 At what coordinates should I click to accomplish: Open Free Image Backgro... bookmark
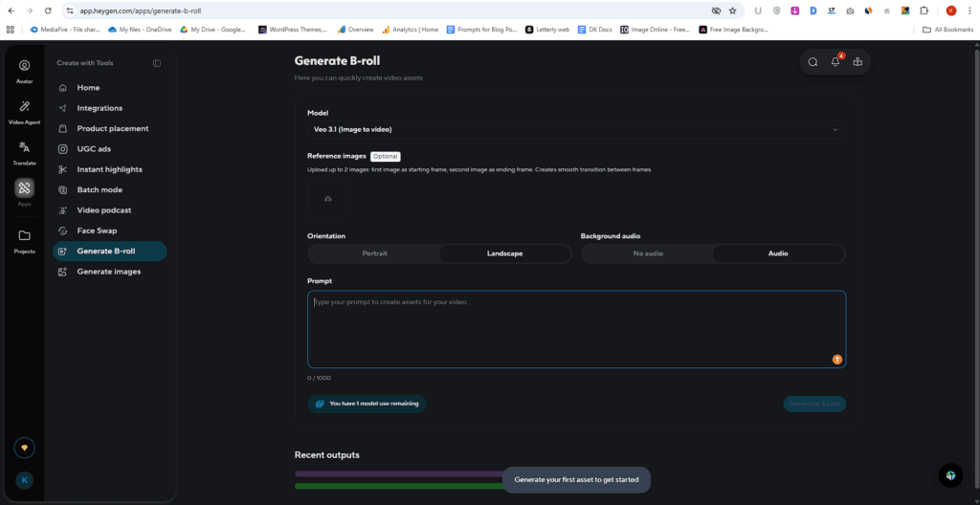(x=734, y=30)
